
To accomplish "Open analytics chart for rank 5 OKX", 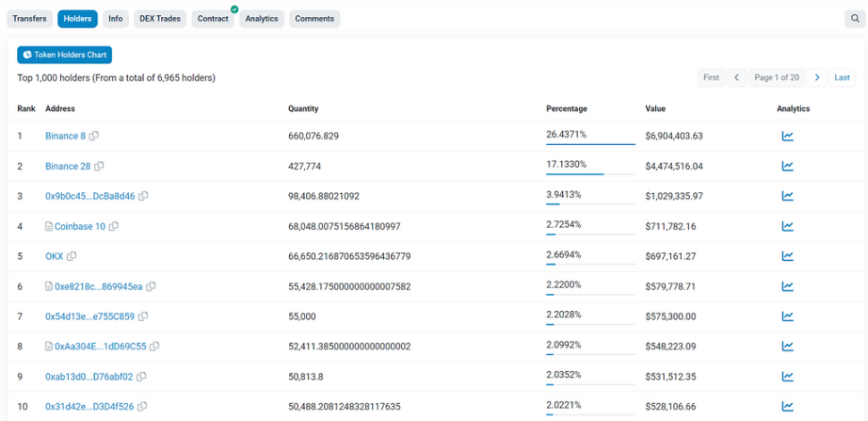I will coord(787,256).
